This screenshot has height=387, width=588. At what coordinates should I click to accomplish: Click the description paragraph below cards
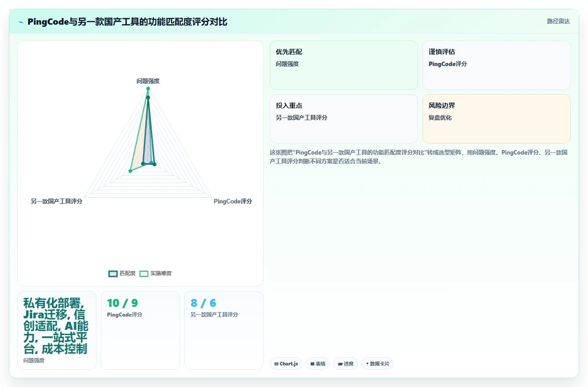coord(419,157)
